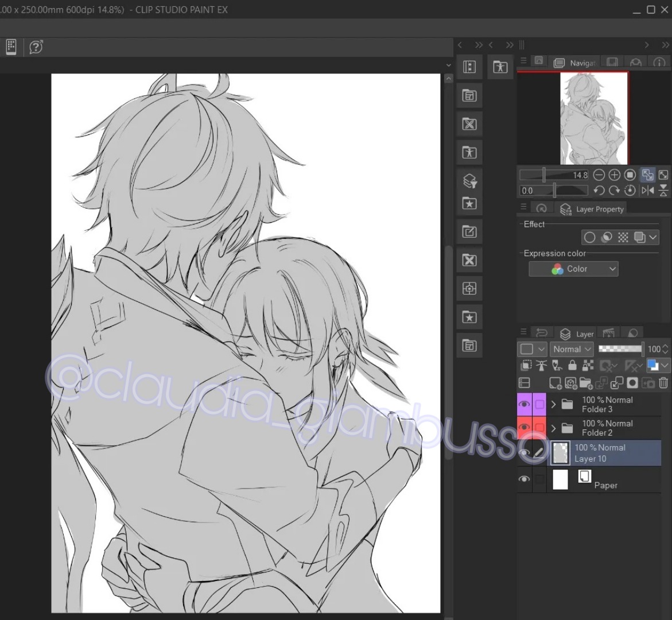Hide the Folder 2 layer

click(x=524, y=428)
